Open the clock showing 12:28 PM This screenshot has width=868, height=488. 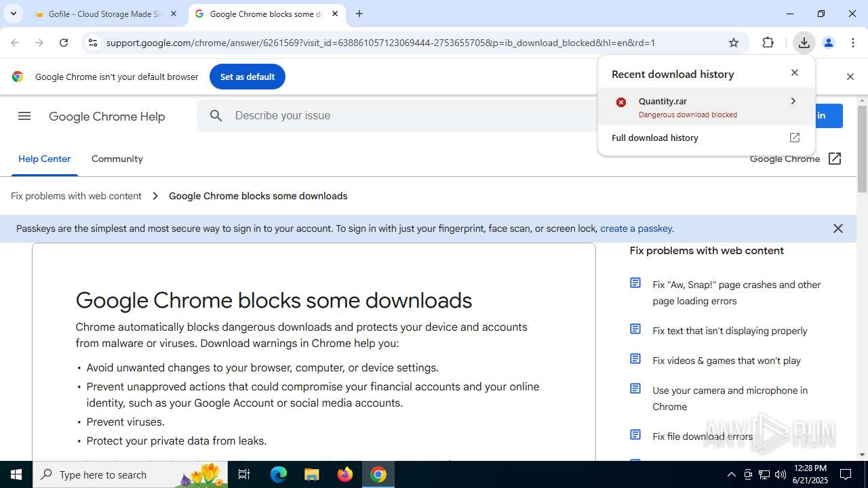point(810,474)
